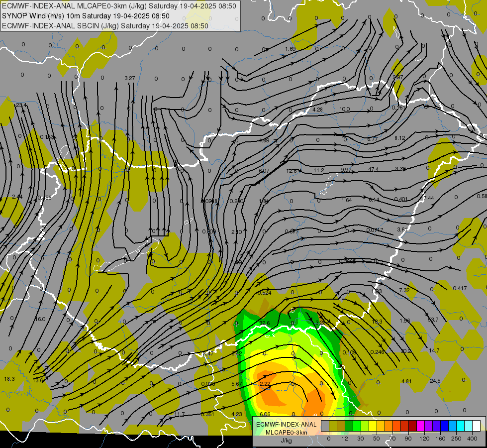The image size is (487, 448).
Task: Click the white legend swatch
Action: (476, 426)
